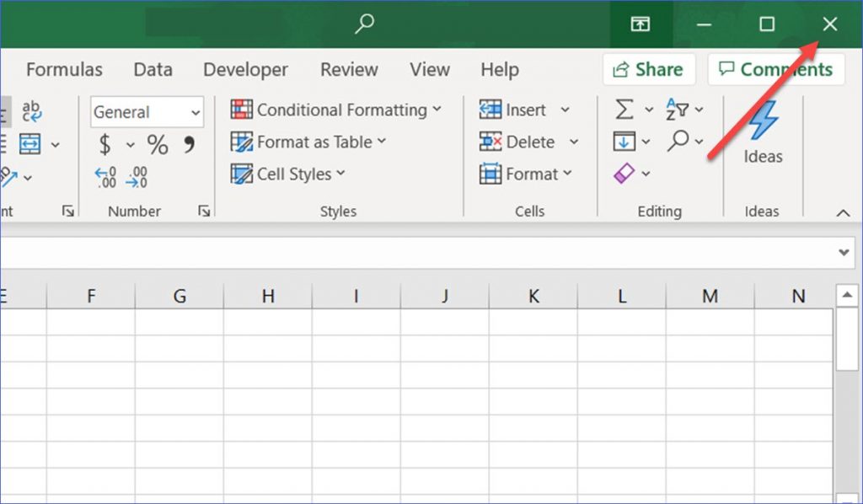Open the General number format dropdown
The image size is (863, 504).
point(147,112)
